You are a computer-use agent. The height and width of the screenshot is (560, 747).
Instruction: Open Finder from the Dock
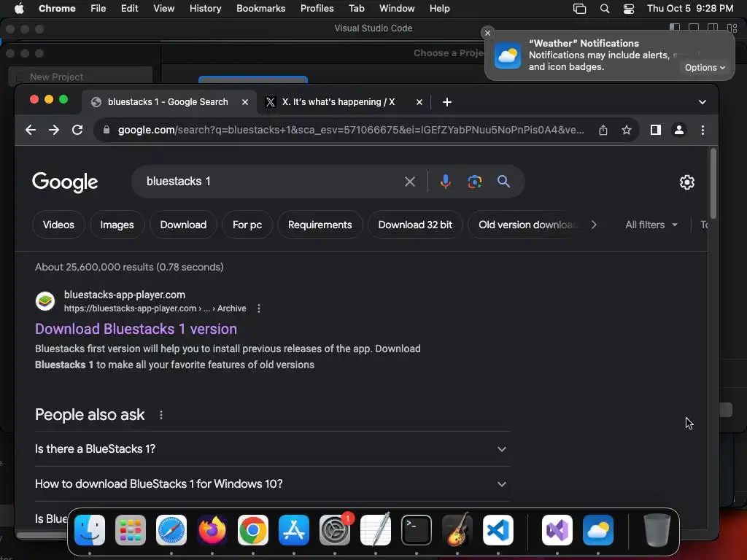click(90, 530)
